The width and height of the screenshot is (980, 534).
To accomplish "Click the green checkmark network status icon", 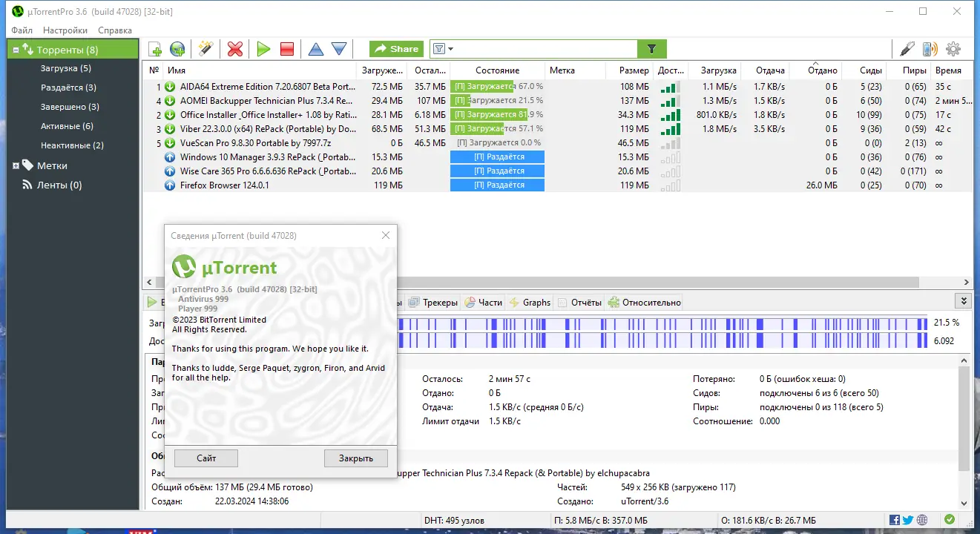I will click(x=949, y=520).
